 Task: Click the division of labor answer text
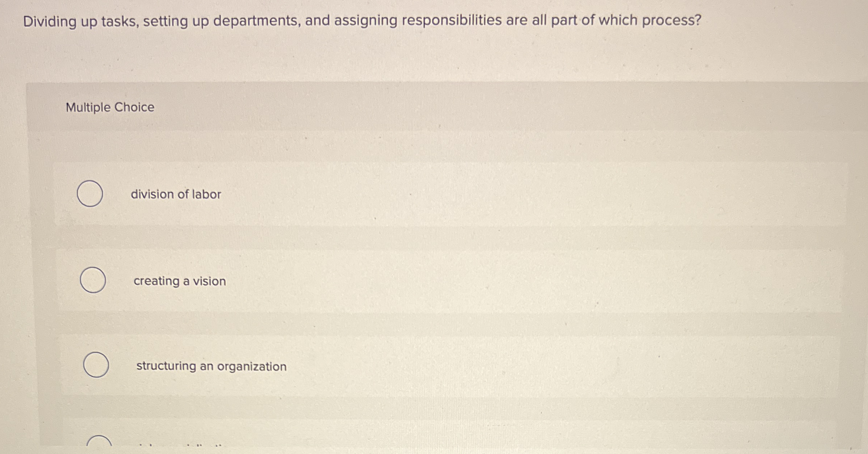point(176,194)
